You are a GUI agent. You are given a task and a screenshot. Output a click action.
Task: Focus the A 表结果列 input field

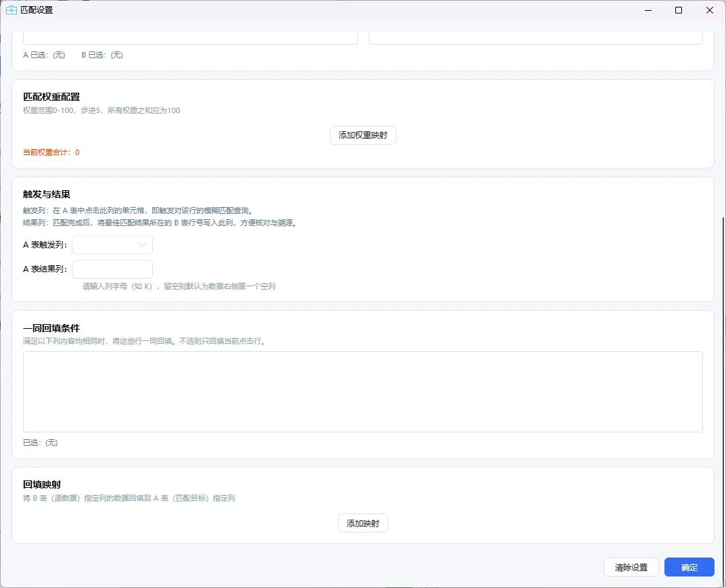[112, 269]
